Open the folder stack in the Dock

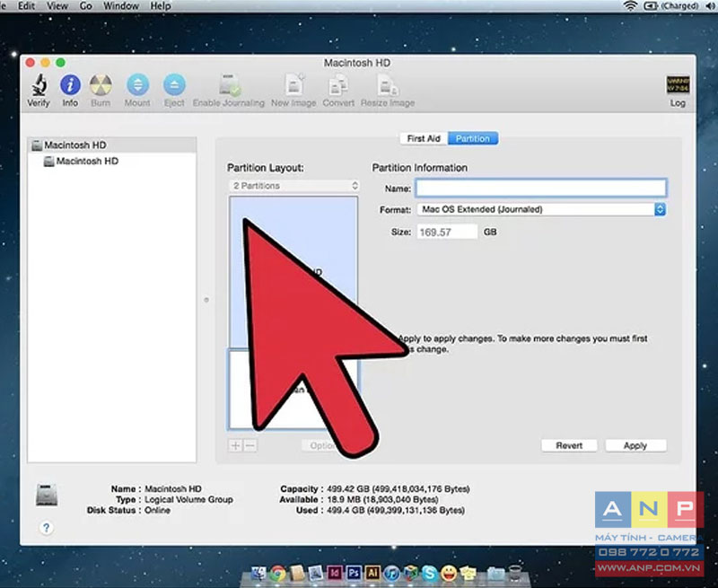[495, 573]
